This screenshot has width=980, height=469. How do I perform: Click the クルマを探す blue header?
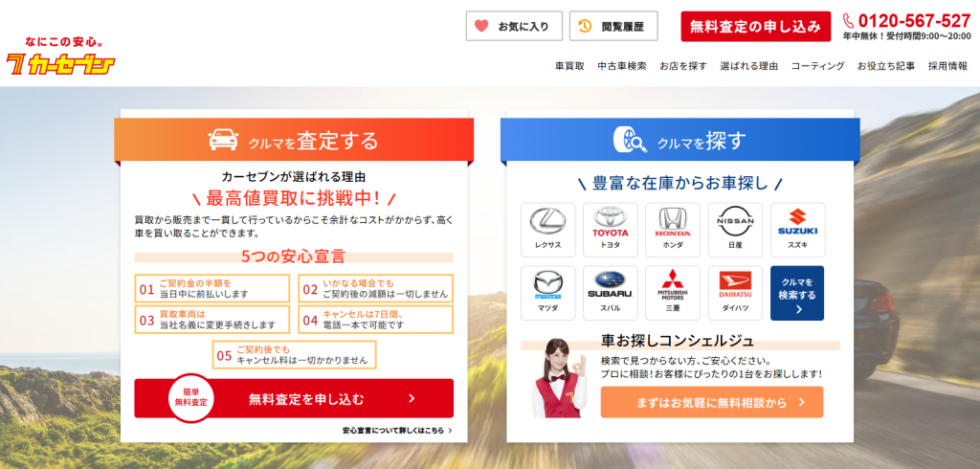(x=680, y=140)
